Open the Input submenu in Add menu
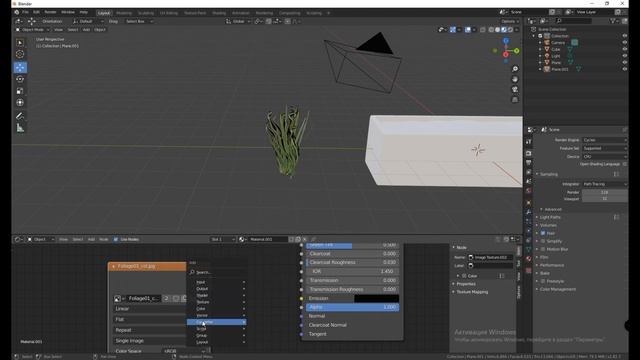Viewport: 640px width, 360px height. pos(217,282)
